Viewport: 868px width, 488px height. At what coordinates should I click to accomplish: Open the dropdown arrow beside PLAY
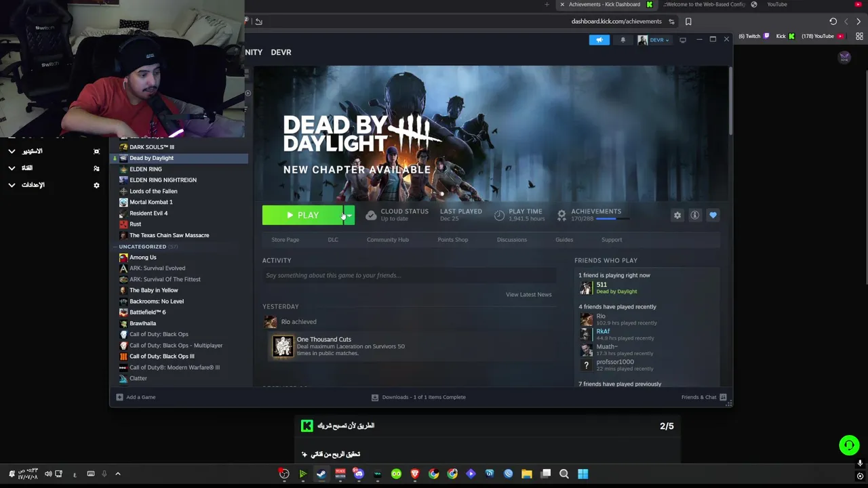click(x=349, y=216)
